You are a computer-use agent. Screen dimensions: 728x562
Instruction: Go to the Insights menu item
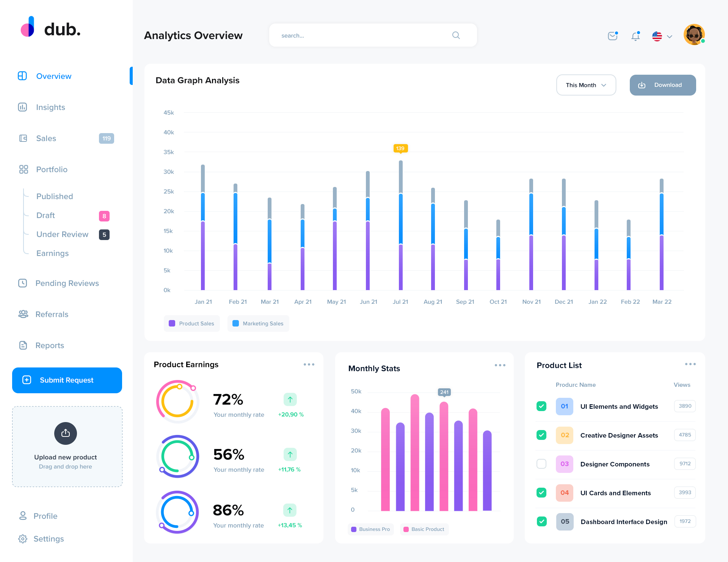(50, 107)
